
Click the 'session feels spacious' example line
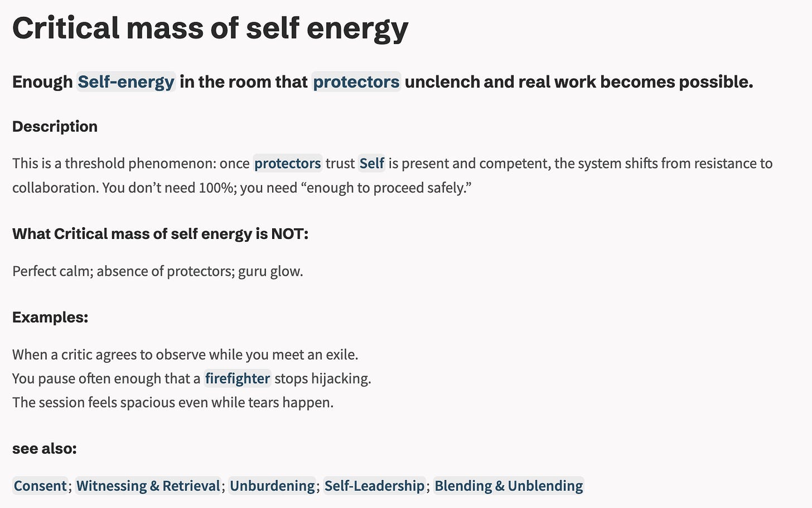coord(173,402)
